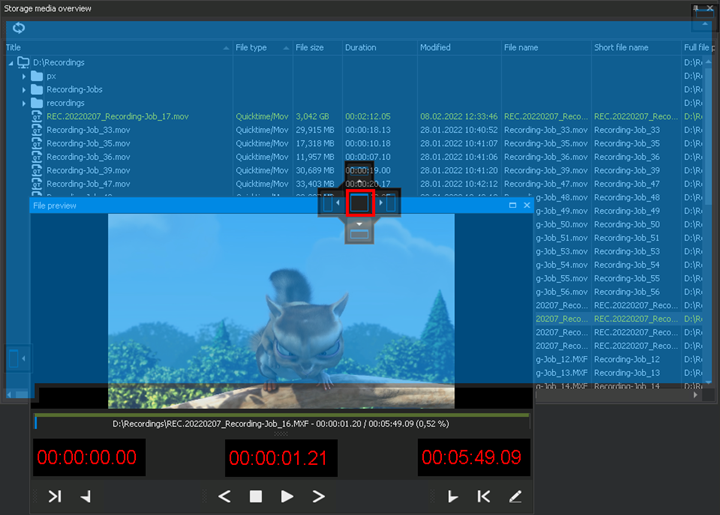Click the D:\Recordings root label

tap(58, 62)
